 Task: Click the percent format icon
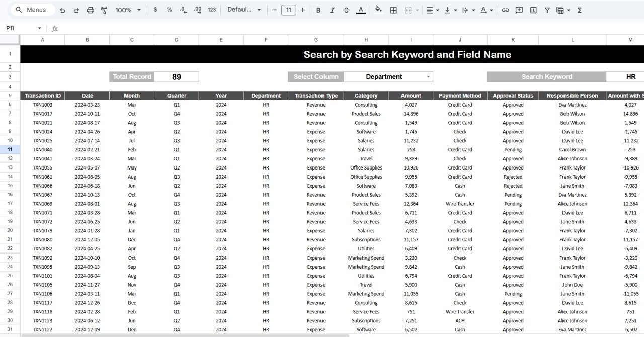click(x=169, y=10)
